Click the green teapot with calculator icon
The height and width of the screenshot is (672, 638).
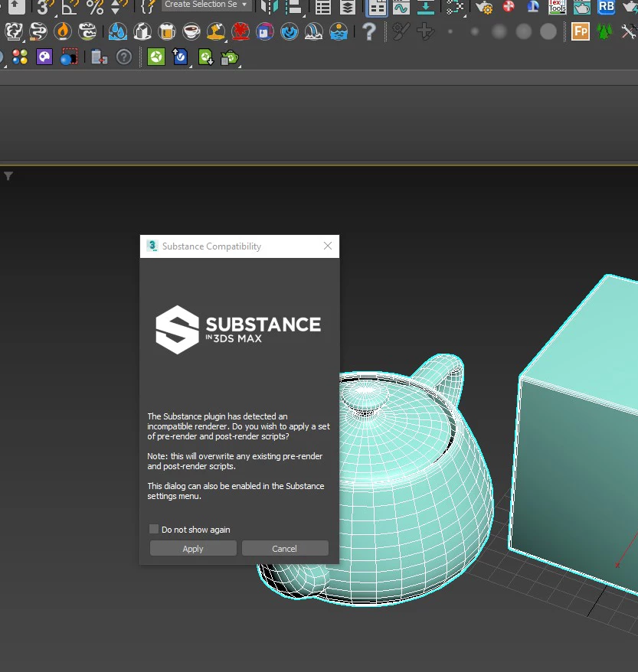coord(229,57)
